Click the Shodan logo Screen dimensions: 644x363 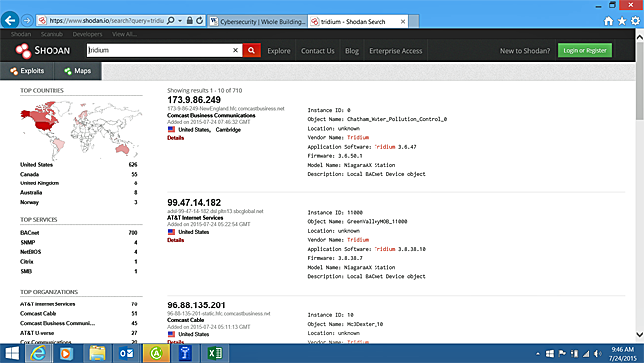tap(43, 51)
